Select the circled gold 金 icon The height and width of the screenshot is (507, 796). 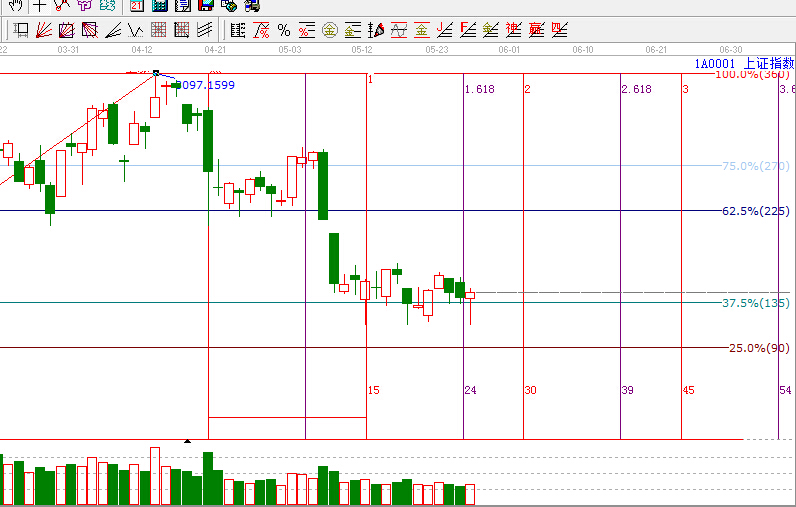(329, 30)
